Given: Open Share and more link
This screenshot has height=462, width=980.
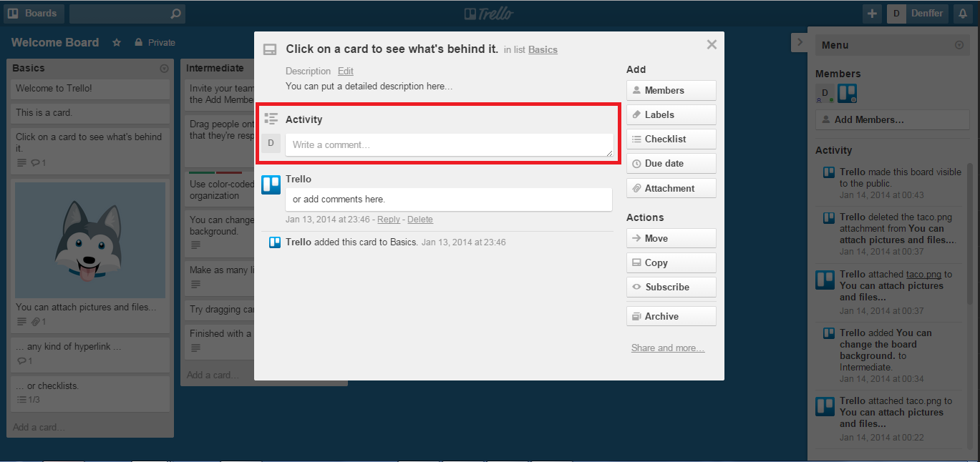Looking at the screenshot, I should click(668, 348).
